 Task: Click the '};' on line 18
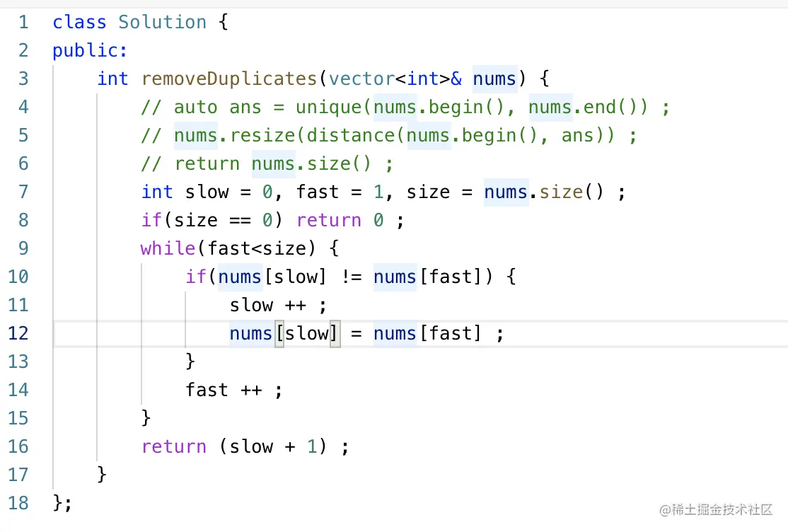click(62, 502)
